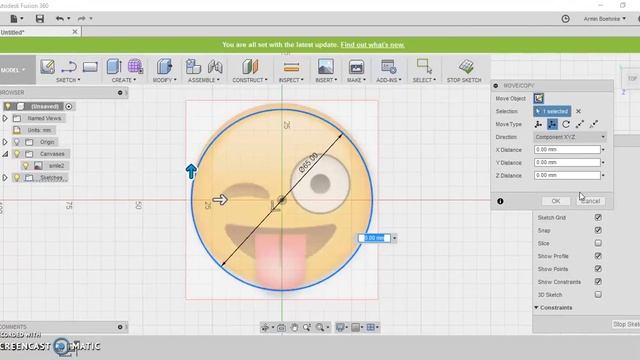640x360 pixels.
Task: Open the Direction Component XYZ dropdown
Action: pos(570,137)
